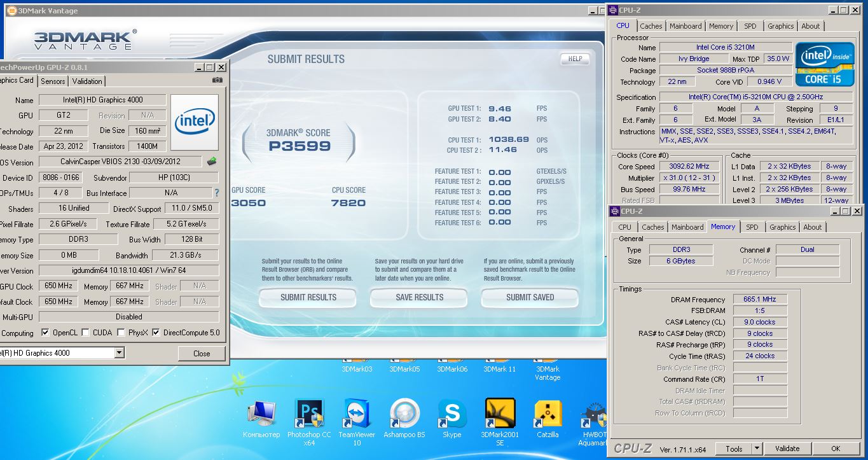Open the About tab in top CPU-Z
868x460 pixels.
(x=811, y=26)
